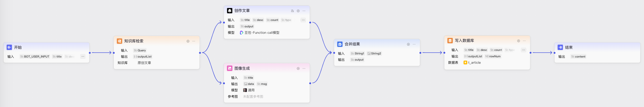Click the content output tag in 结束
The image size is (644, 107).
pyautogui.click(x=578, y=57)
